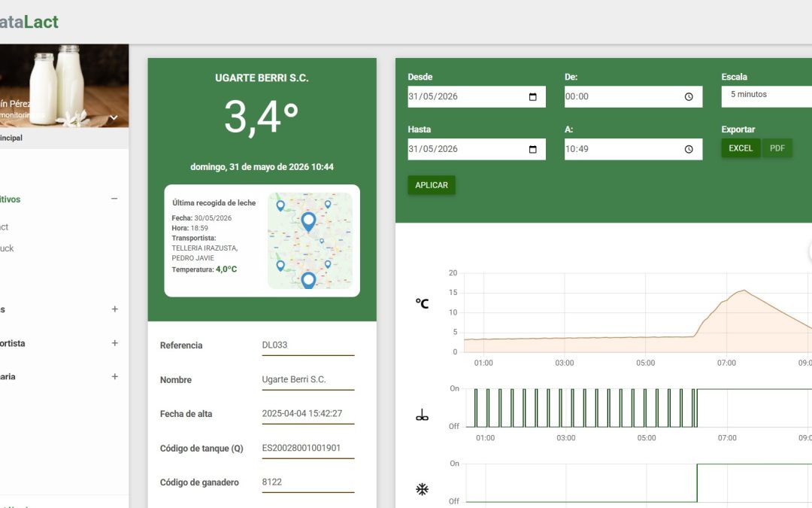
Task: Click the Hasta date field 31/05/2026
Action: [x=477, y=149]
